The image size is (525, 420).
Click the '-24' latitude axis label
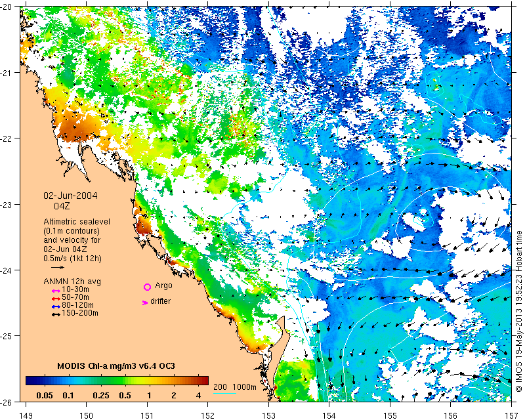tap(6, 270)
